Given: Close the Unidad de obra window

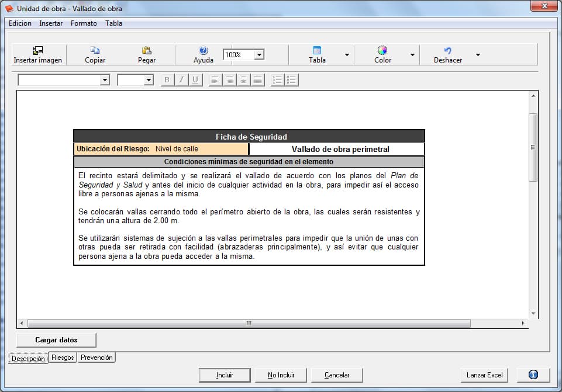Looking at the screenshot, I should (544, 6).
